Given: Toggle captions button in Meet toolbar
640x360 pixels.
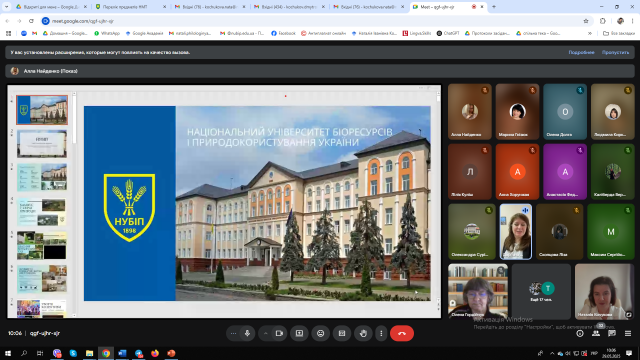Looking at the screenshot, I should point(342,333).
